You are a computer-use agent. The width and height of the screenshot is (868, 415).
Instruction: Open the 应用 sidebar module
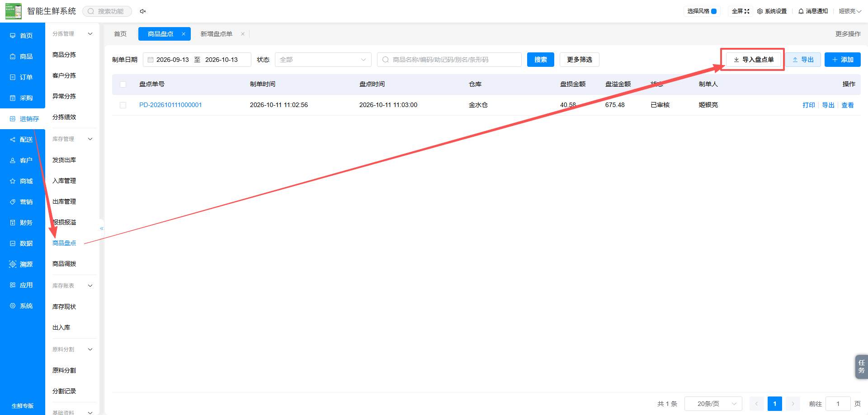coord(22,285)
